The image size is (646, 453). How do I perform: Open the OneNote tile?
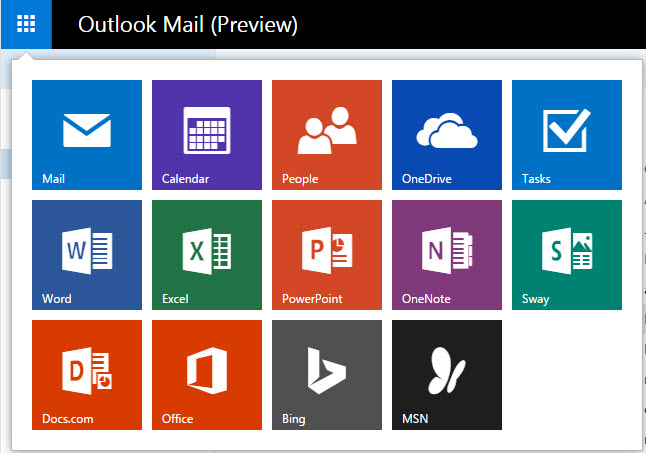pos(447,254)
